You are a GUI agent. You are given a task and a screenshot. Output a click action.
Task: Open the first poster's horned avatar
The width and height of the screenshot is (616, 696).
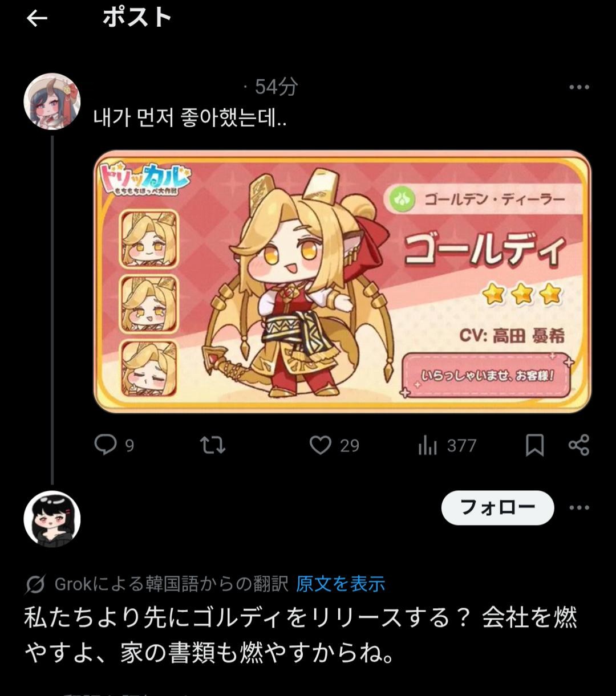pos(52,101)
